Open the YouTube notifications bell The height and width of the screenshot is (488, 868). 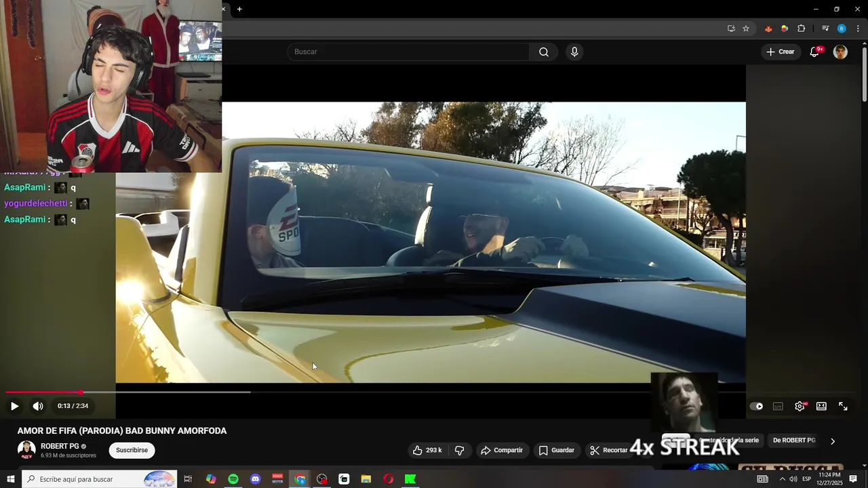tap(814, 52)
